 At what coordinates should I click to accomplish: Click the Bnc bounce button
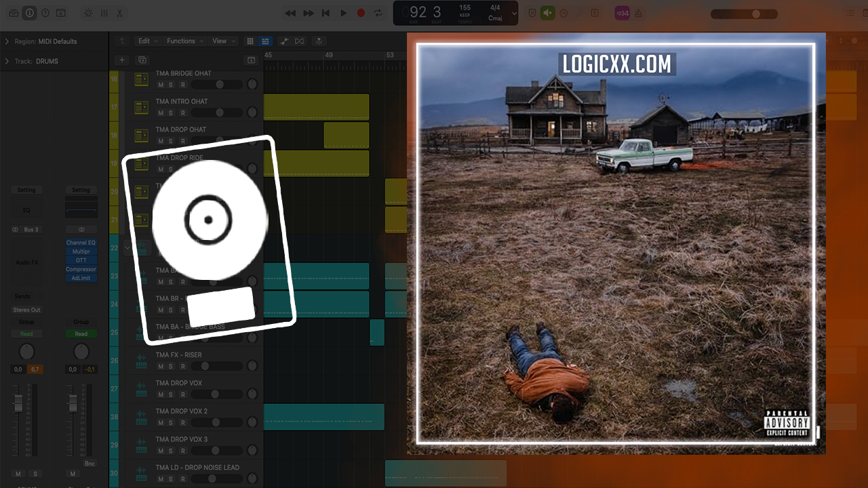90,464
